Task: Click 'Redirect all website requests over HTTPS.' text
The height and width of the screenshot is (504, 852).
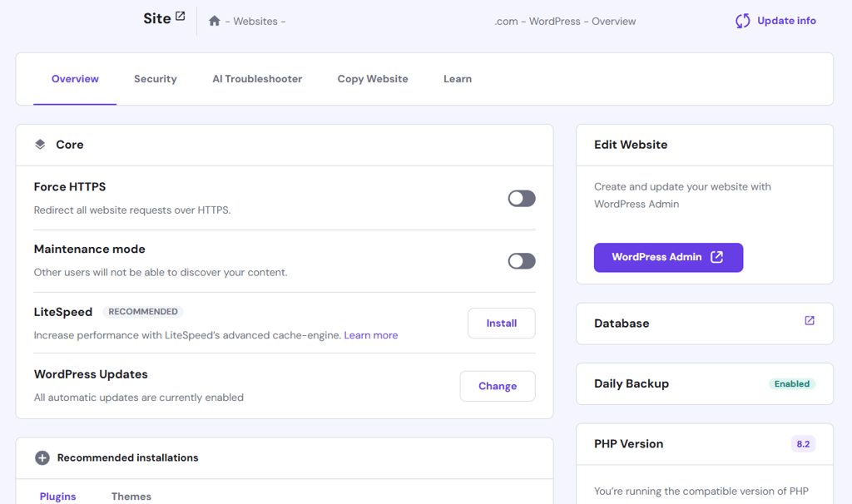Action: (132, 210)
